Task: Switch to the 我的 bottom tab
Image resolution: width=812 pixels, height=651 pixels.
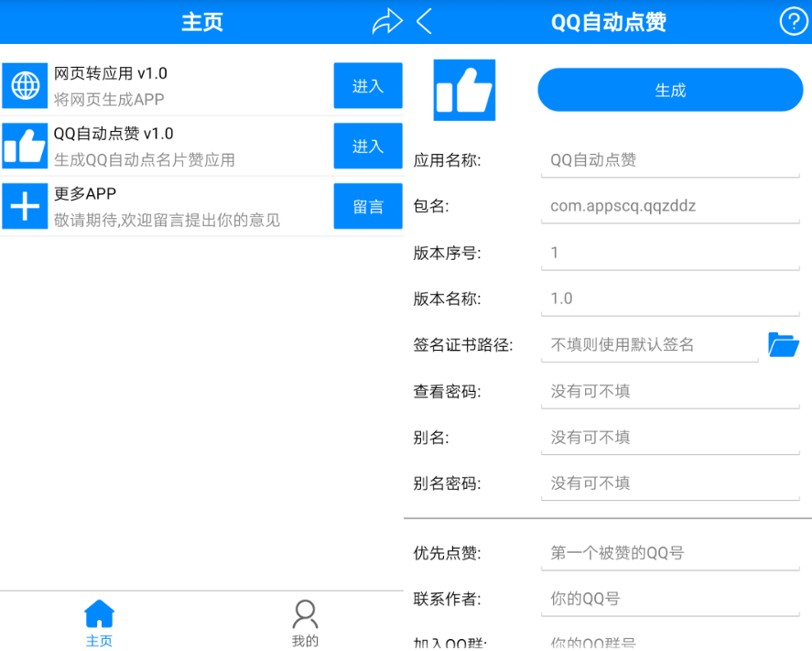Action: 305,623
